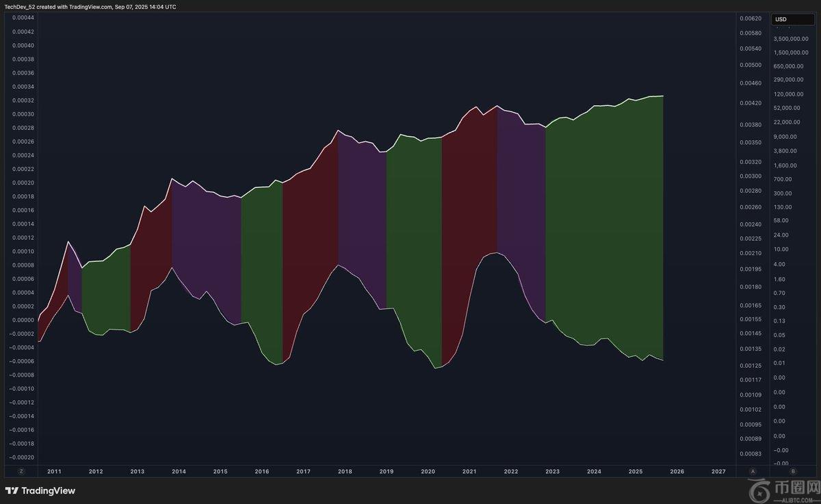
Task: Click the 2027 label on time axis
Action: 718,471
